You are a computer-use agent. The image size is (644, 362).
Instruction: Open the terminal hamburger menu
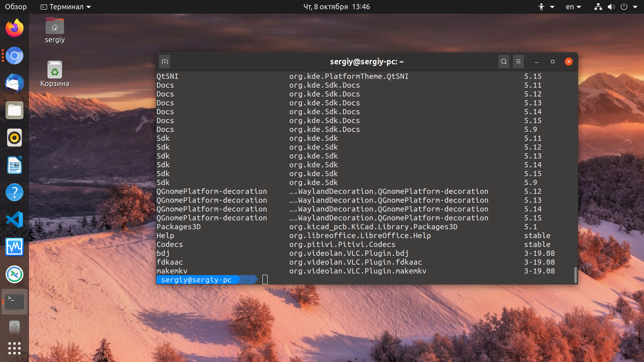tap(518, 62)
